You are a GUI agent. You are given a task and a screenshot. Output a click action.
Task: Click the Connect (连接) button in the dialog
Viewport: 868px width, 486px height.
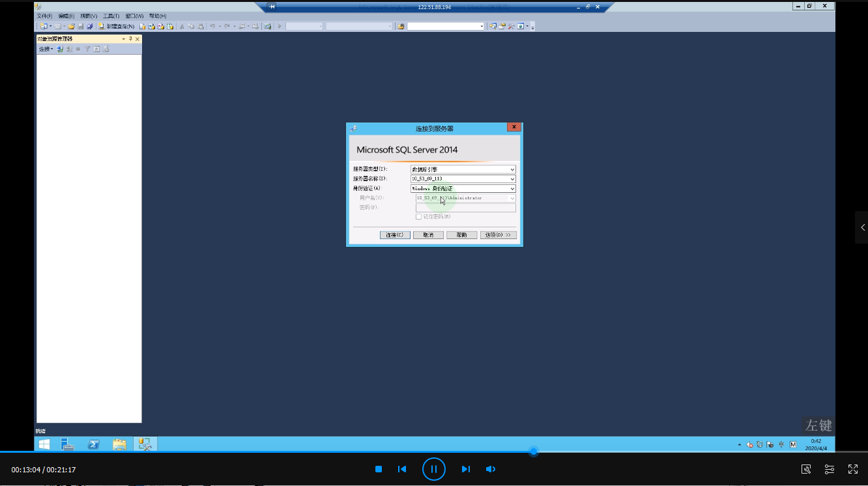click(x=395, y=235)
